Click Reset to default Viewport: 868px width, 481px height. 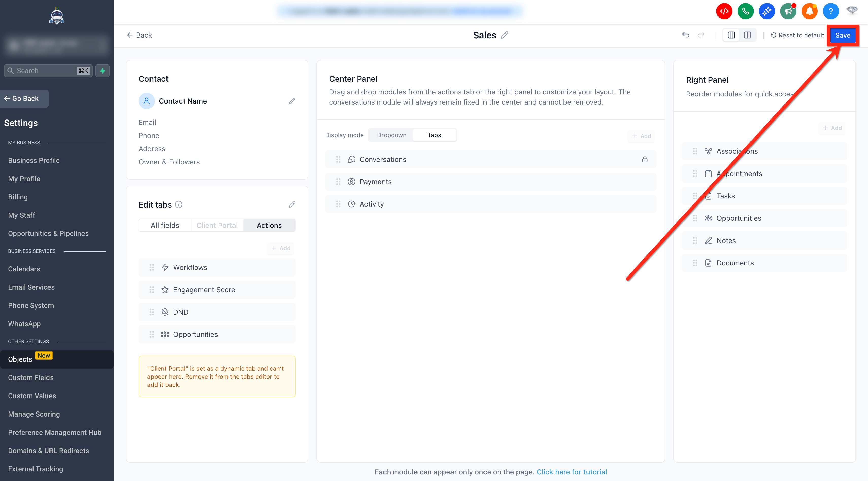[x=797, y=35]
